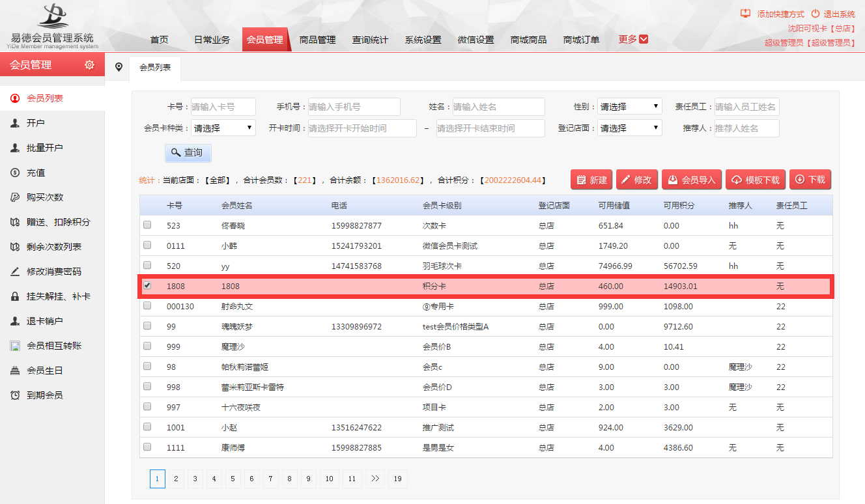Open the 首页 navigation item
Image resolution: width=865 pixels, height=504 pixels.
[x=159, y=40]
